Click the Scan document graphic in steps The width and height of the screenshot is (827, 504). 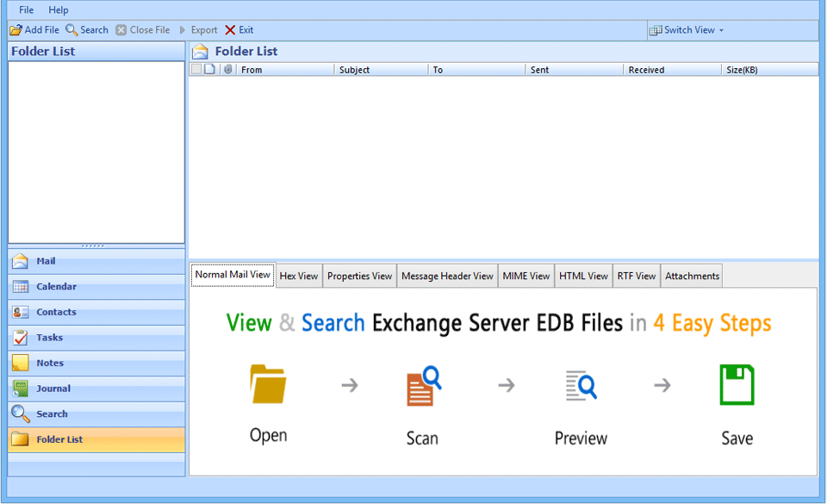click(424, 386)
